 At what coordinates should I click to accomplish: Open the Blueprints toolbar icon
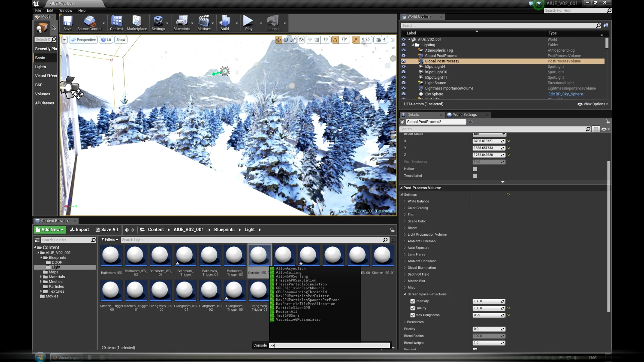[181, 22]
